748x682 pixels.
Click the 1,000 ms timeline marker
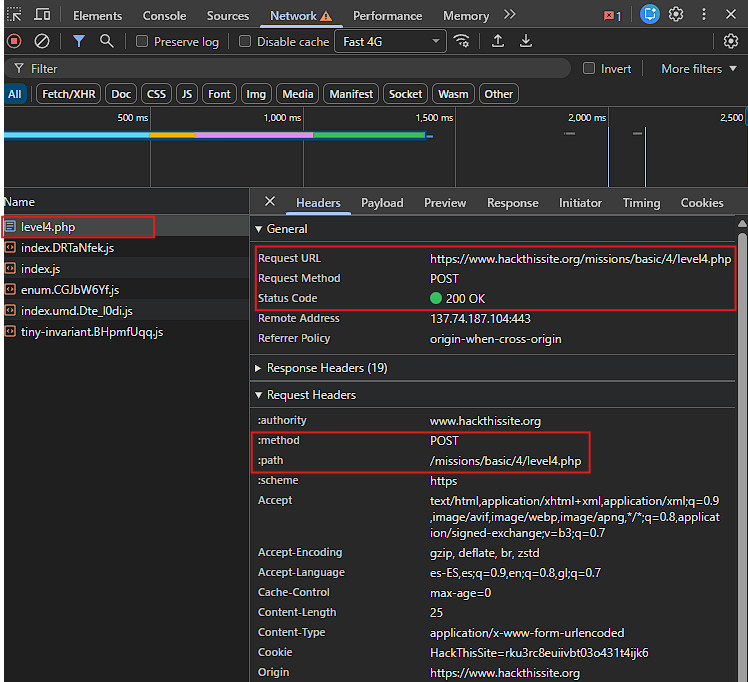[x=282, y=117]
